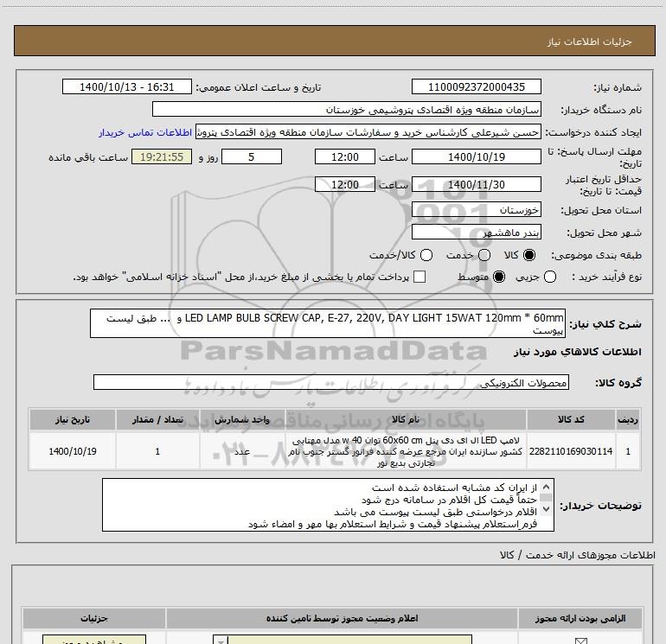The height and width of the screenshot is (644, 666).
Task: Click the price validity time 12:00 field
Action: tap(345, 184)
